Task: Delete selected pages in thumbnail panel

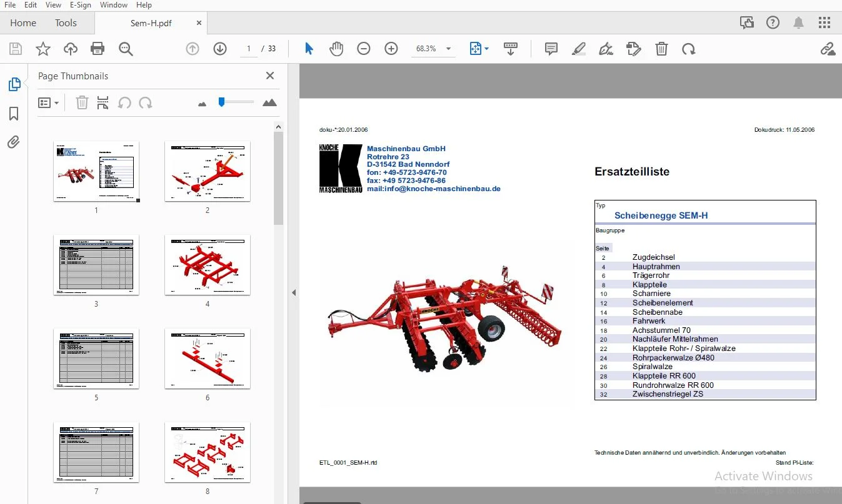Action: tap(82, 102)
